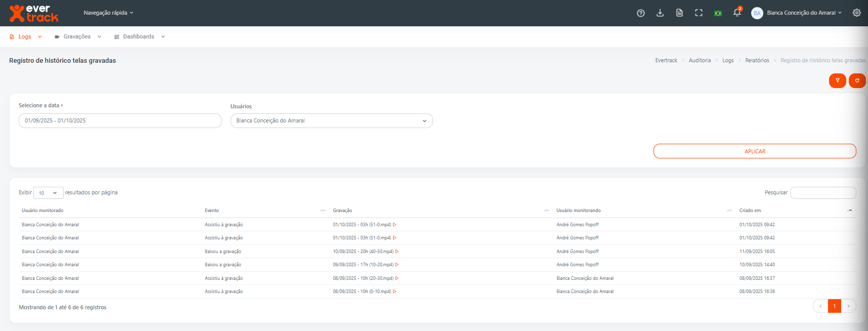868x331 pixels.
Task: Open the document icon in header
Action: 679,13
